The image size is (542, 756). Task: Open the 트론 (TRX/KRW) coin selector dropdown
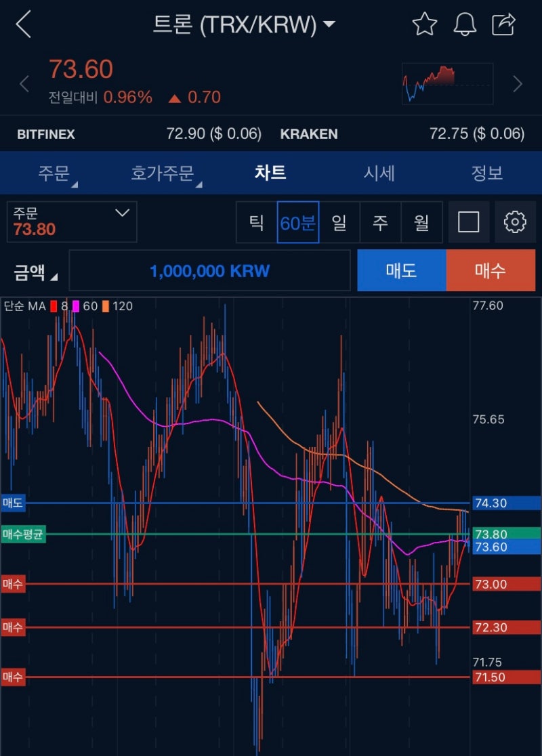329,23
